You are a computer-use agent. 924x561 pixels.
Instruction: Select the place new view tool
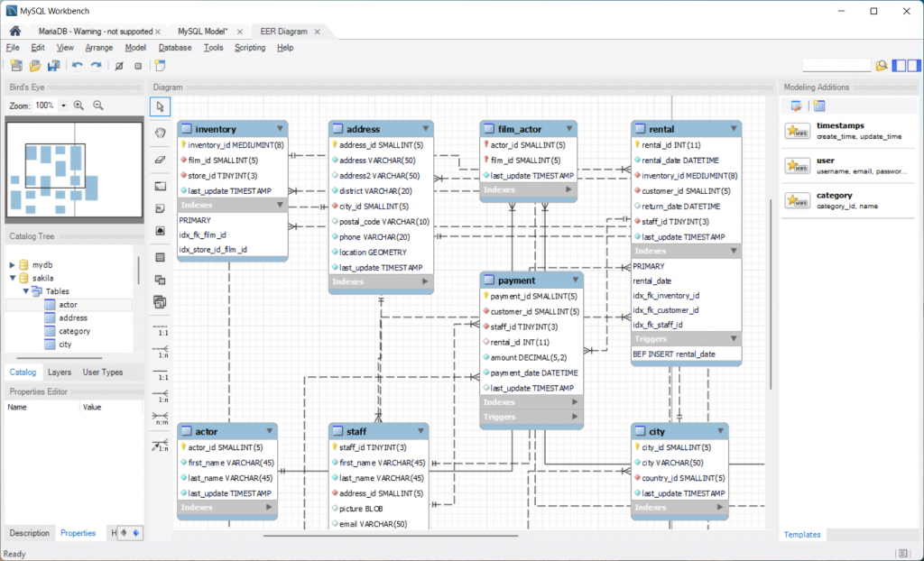pos(161,280)
